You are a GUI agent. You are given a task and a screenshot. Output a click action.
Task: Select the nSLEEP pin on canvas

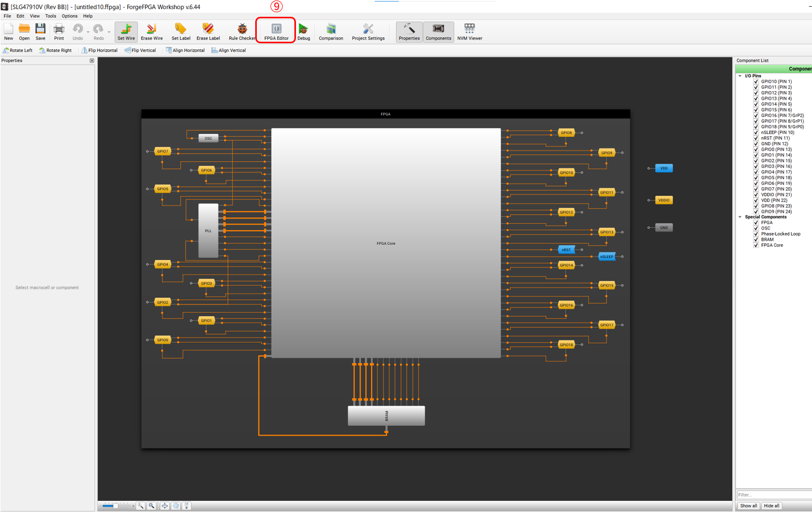click(607, 257)
